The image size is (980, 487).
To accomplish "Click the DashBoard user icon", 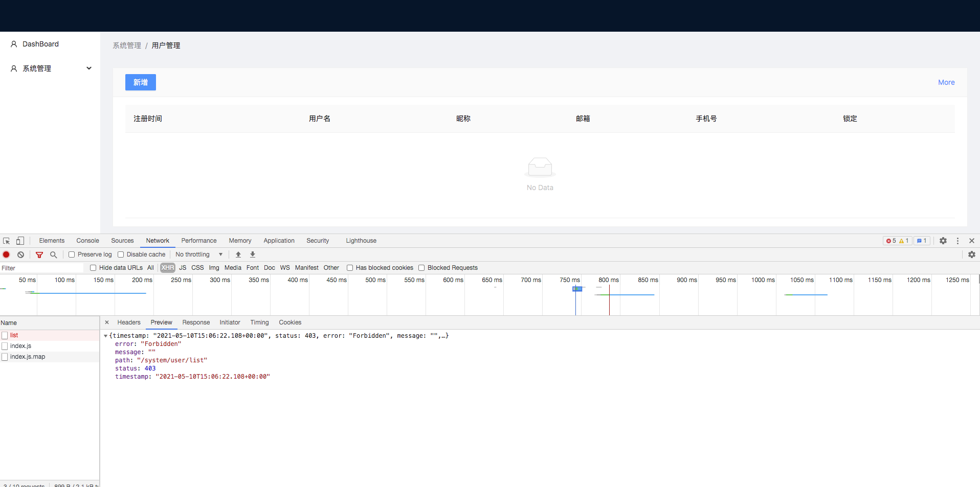I will coord(14,44).
